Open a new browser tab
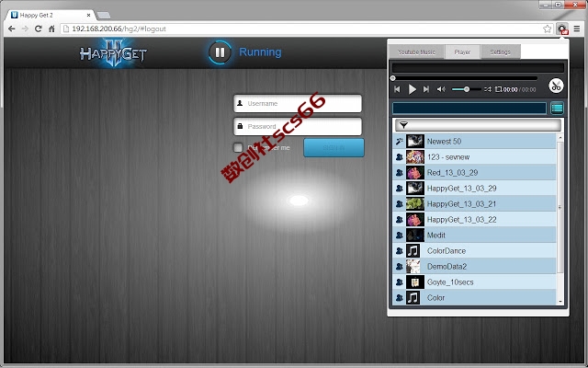This screenshot has height=368, width=588. click(103, 16)
